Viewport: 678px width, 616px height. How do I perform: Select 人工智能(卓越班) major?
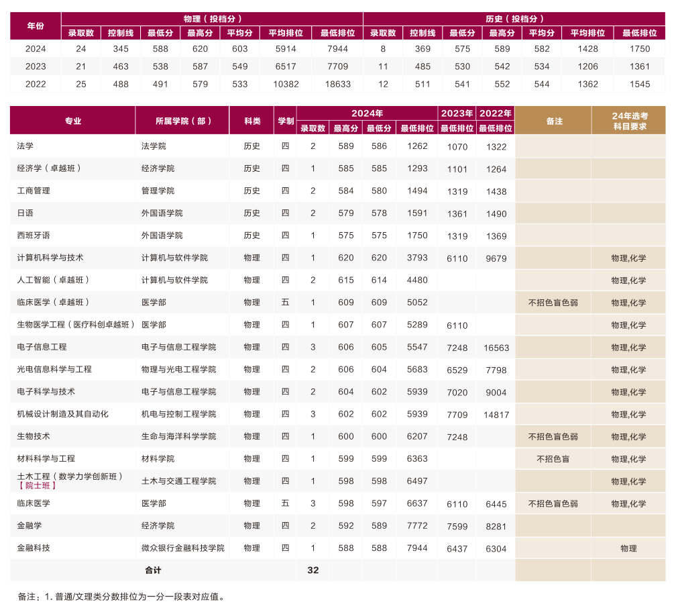(53, 280)
